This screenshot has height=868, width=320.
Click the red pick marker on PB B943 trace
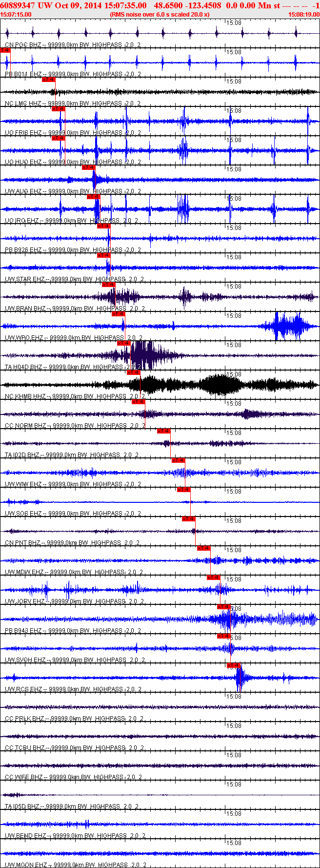point(224,607)
